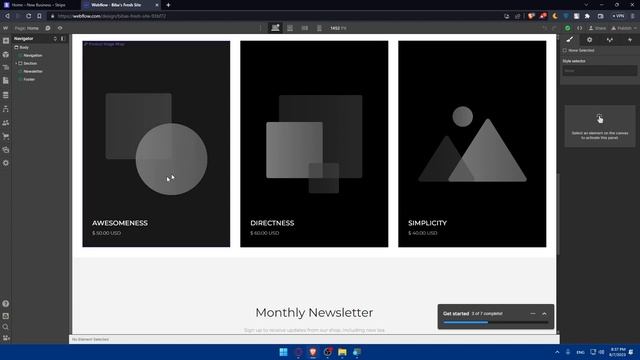The image size is (640, 360).
Task: Open the export code icon
Action: point(580,28)
